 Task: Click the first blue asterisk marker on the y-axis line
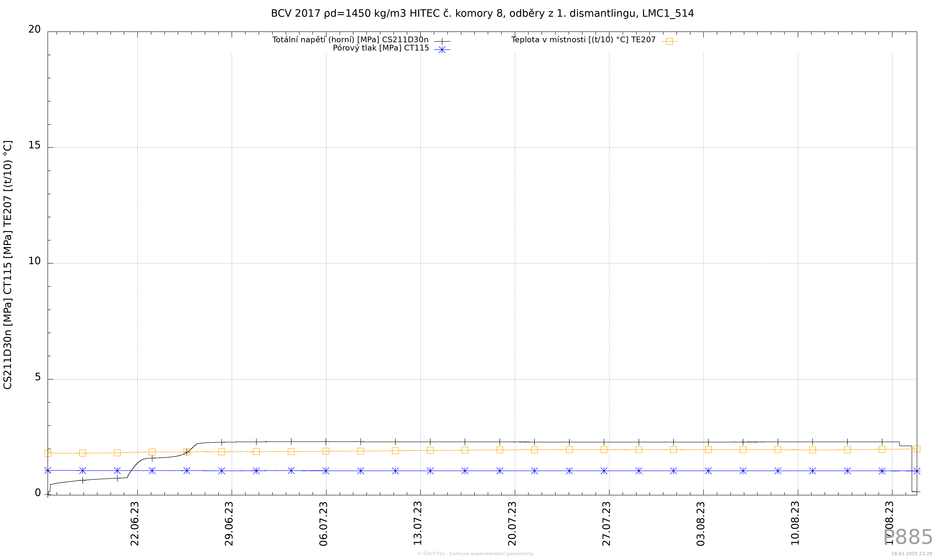(x=48, y=471)
